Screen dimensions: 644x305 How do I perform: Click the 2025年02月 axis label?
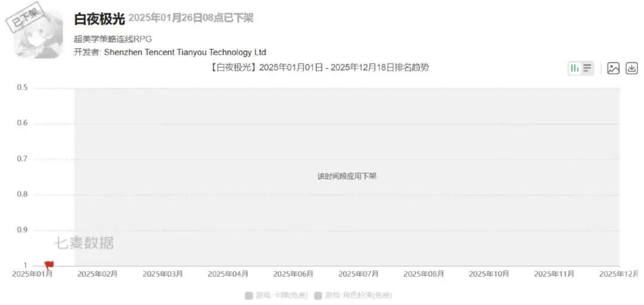97,274
